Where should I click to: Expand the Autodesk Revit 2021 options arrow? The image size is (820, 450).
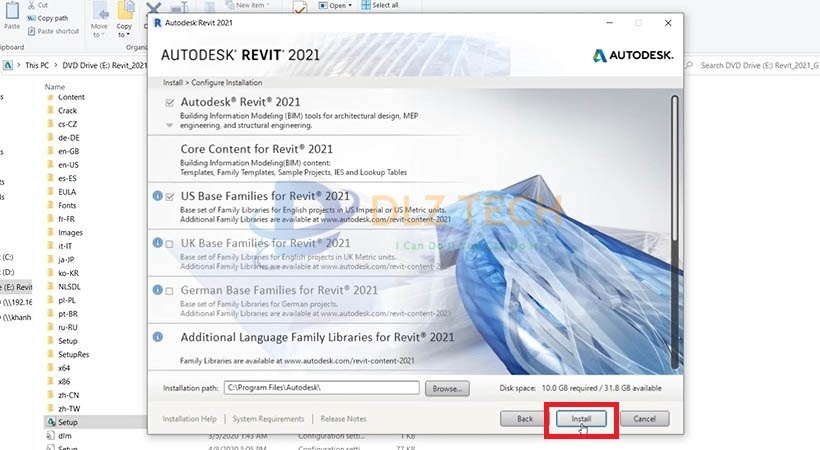[x=169, y=125]
